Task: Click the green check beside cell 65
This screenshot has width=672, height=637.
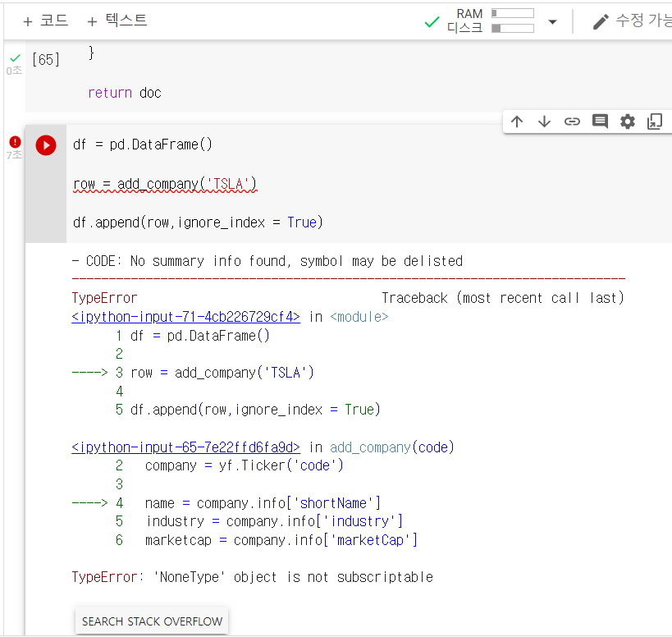Action: [16, 58]
